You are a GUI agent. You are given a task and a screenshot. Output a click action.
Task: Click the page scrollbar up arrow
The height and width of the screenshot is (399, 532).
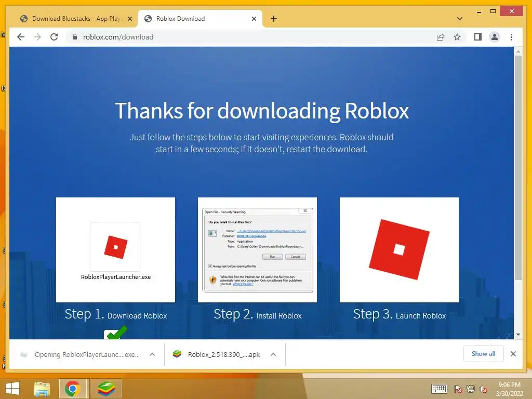(x=518, y=51)
